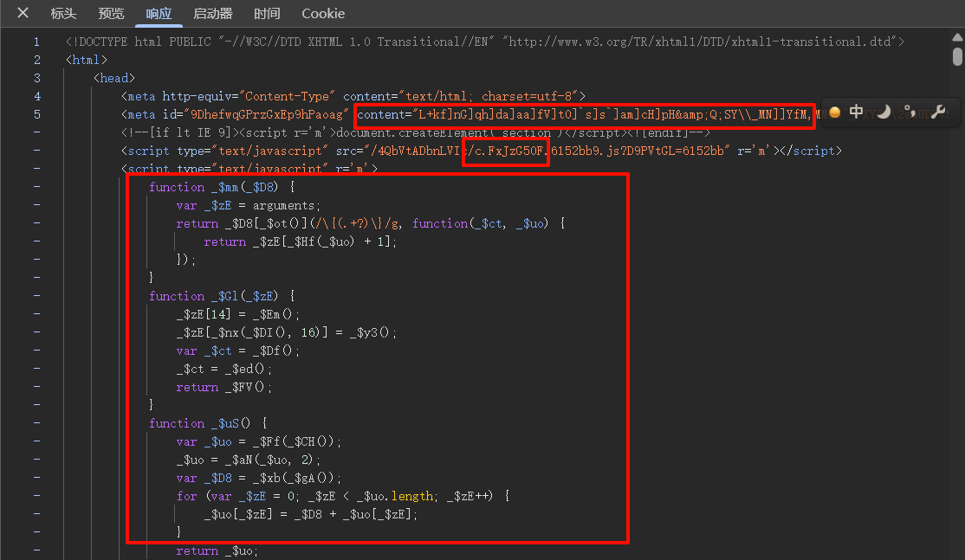
Task: Click the <html> tag on line 2
Action: click(86, 60)
